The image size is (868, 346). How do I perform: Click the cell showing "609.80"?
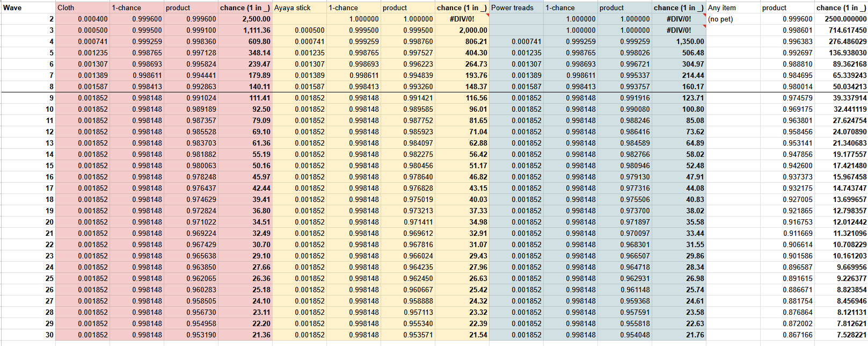tap(245, 41)
